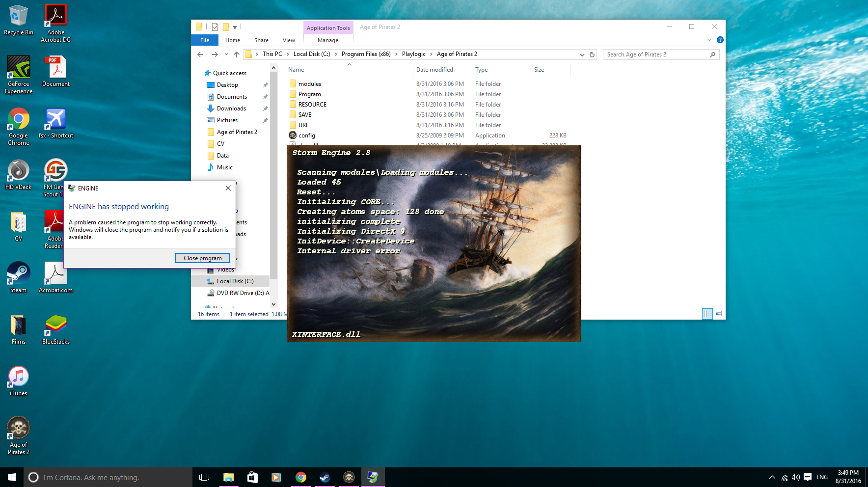The width and height of the screenshot is (868, 487).
Task: Open the Films folder on the desktop
Action: tap(19, 329)
